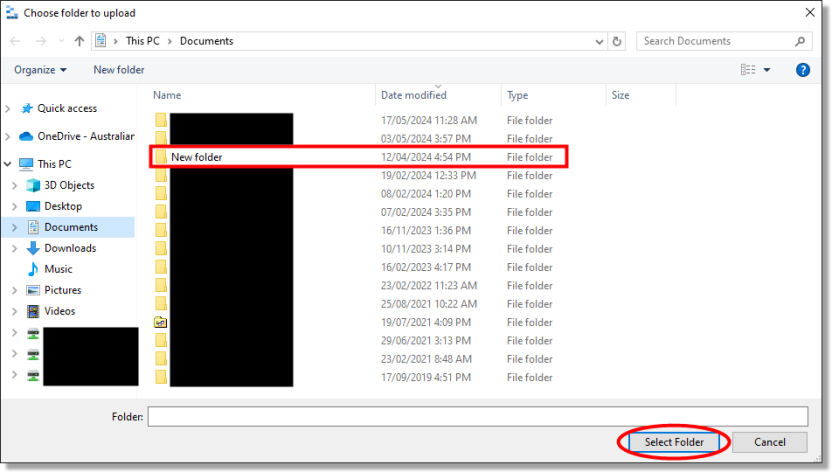Go up one folder level
Viewport: 832px width, 472px height.
point(79,41)
